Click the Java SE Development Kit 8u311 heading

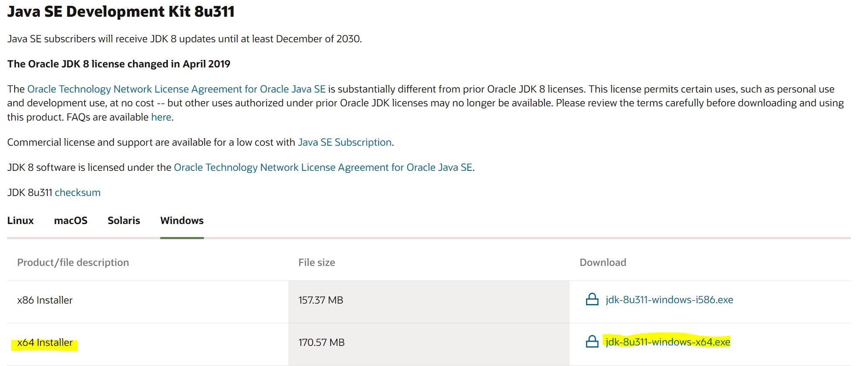pos(121,12)
